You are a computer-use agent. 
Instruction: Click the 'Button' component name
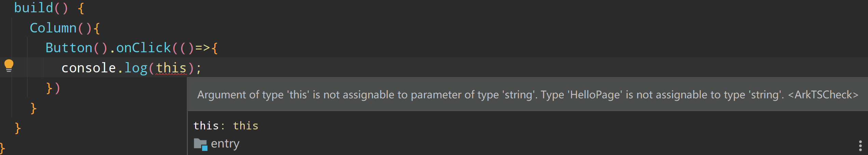(69, 48)
